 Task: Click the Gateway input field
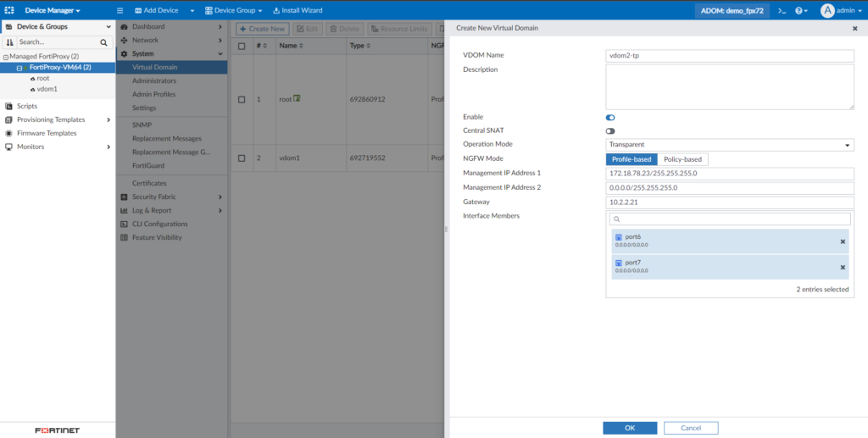(729, 202)
